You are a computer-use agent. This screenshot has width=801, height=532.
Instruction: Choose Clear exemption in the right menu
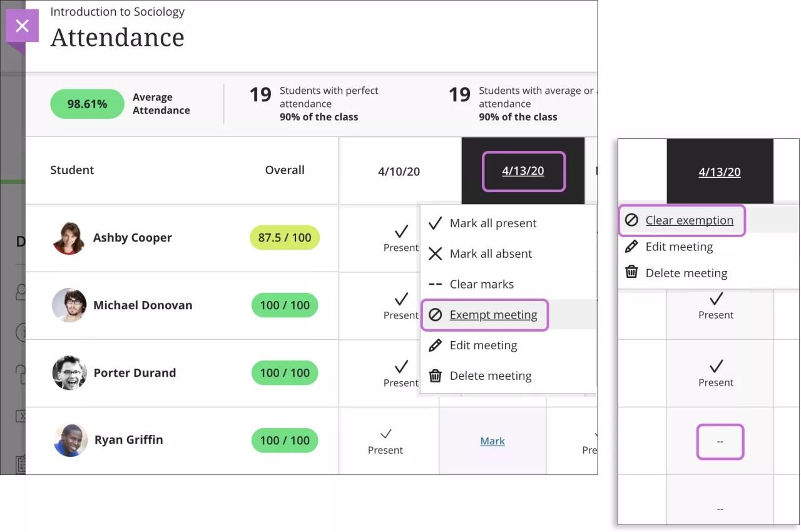click(x=689, y=220)
